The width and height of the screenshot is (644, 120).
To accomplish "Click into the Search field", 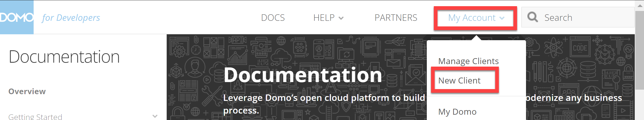I will tap(578, 17).
